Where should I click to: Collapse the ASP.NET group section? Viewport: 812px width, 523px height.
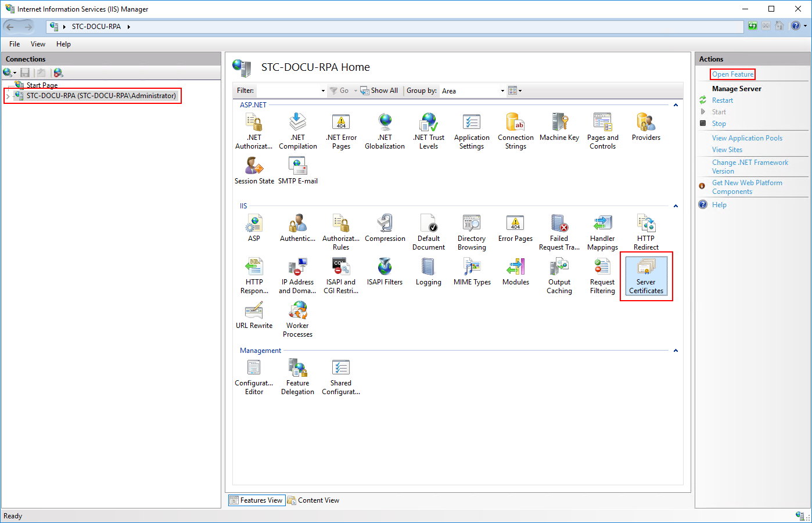pos(675,104)
